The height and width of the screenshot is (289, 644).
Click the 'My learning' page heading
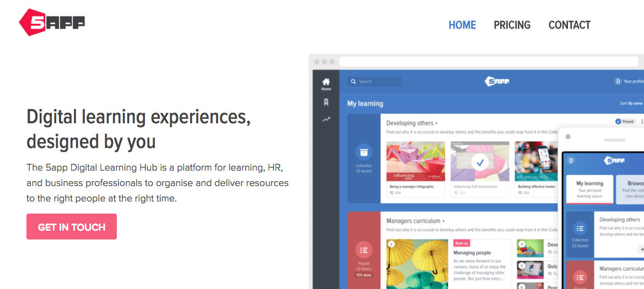pos(365,103)
